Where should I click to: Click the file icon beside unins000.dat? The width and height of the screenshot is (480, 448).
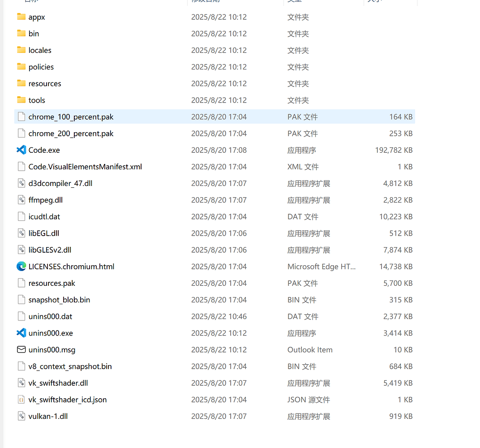pos(21,316)
